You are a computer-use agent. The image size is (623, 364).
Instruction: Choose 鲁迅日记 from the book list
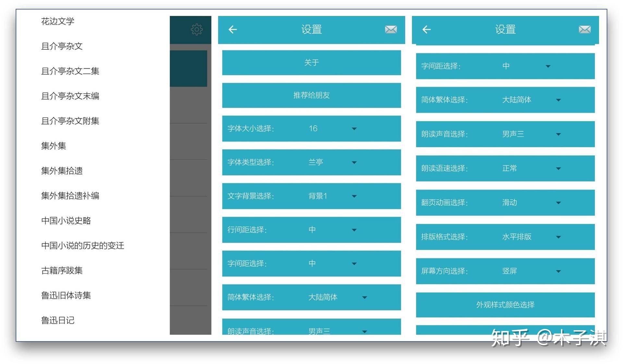(x=58, y=321)
